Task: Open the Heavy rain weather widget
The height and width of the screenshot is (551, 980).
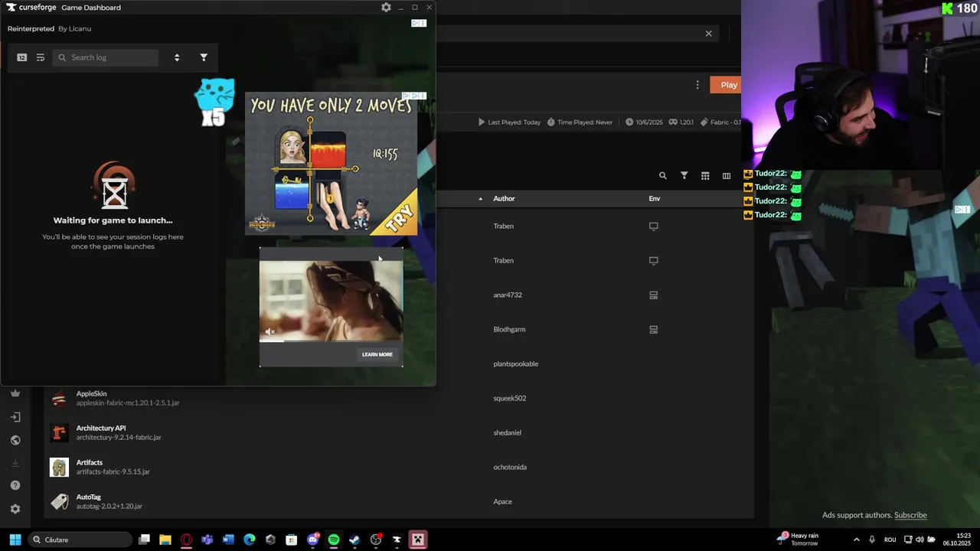Action: tap(799, 540)
